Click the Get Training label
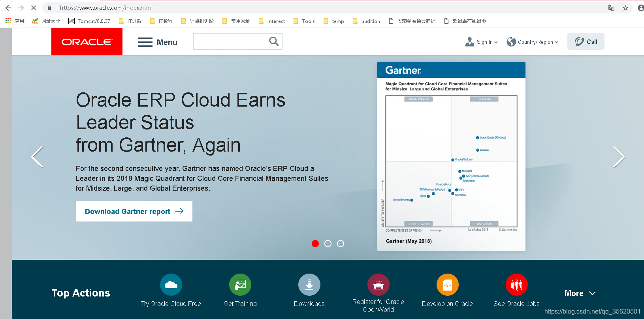The image size is (644, 319). (x=240, y=304)
